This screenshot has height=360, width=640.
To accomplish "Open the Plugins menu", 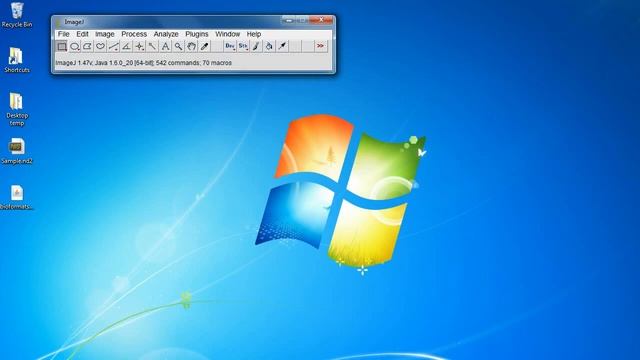I will [x=197, y=34].
